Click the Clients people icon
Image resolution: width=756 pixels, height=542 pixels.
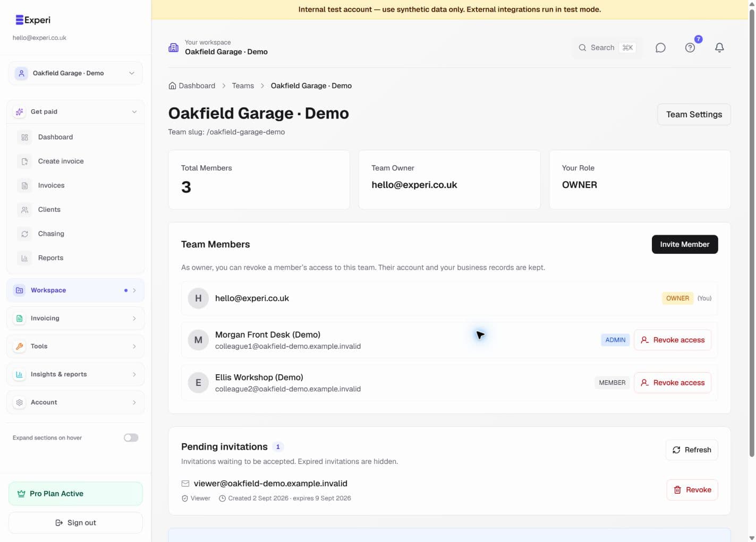(x=24, y=210)
